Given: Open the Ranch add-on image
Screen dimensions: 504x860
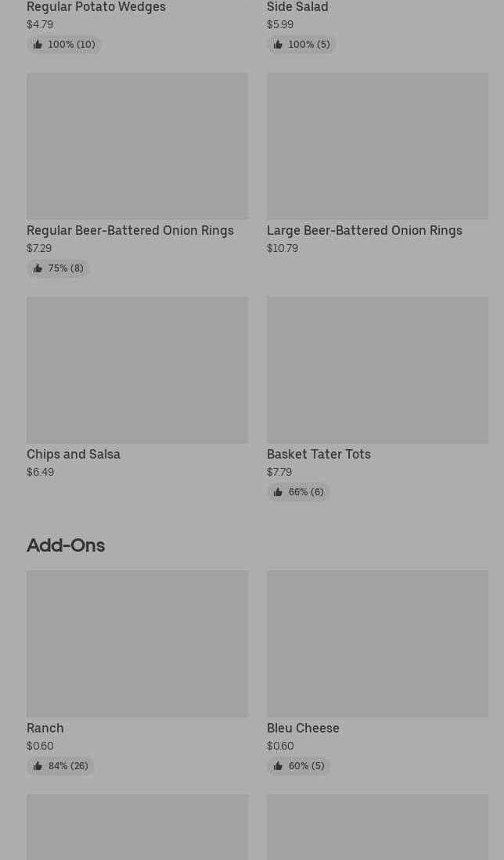Looking at the screenshot, I should click(x=137, y=644).
